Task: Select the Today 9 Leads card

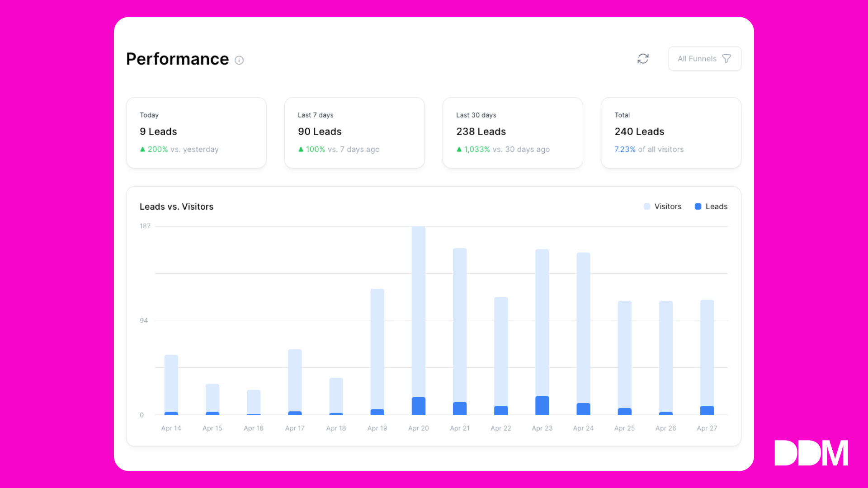Action: pyautogui.click(x=196, y=132)
